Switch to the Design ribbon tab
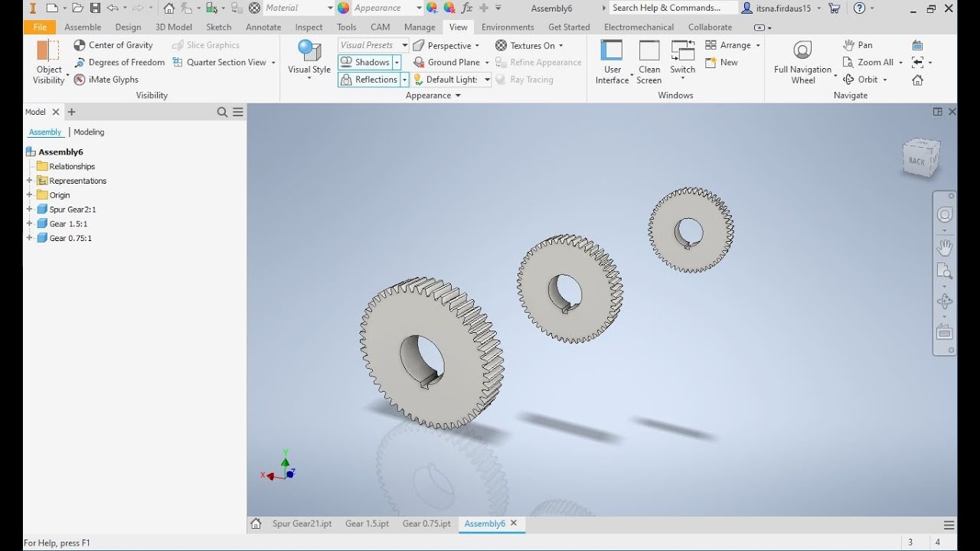The width and height of the screenshot is (980, 551). click(128, 27)
